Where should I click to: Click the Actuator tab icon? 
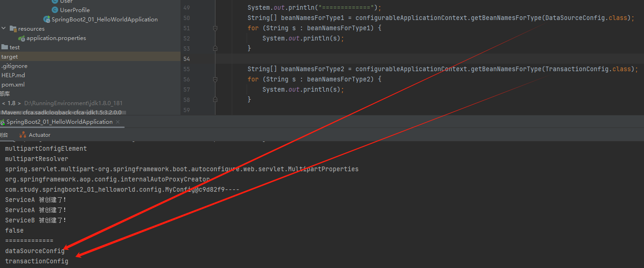(23, 134)
